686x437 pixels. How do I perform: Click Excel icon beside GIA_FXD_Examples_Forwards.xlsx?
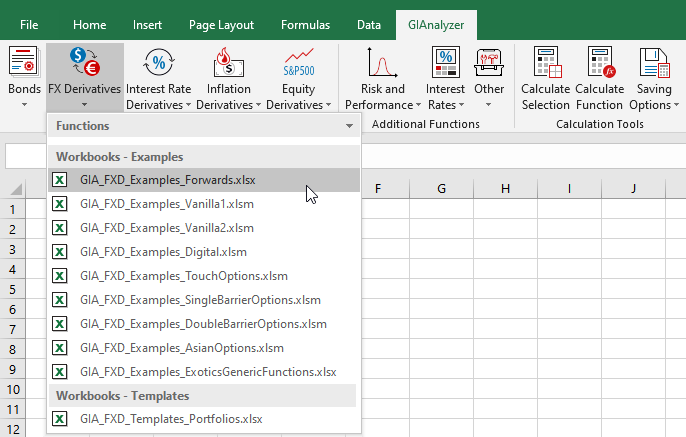click(60, 180)
